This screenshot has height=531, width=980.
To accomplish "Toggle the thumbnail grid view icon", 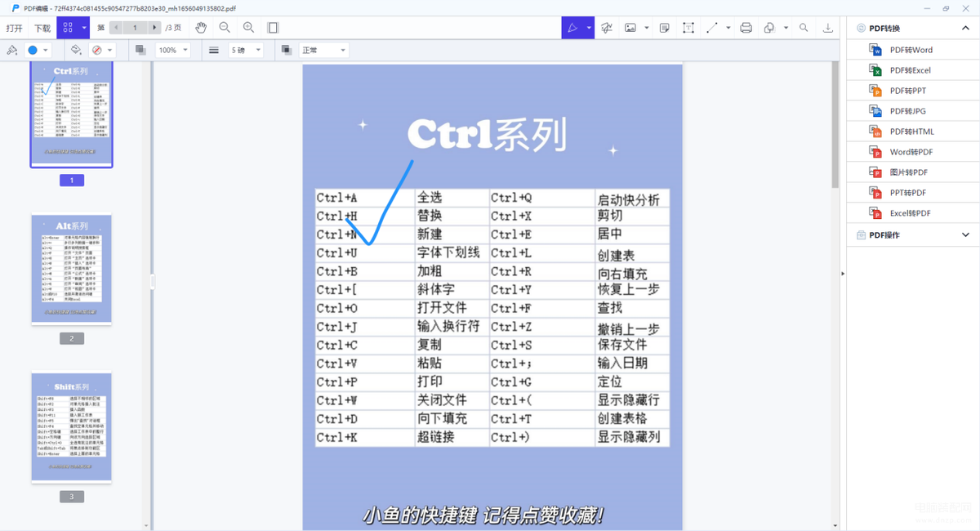I will tap(67, 28).
